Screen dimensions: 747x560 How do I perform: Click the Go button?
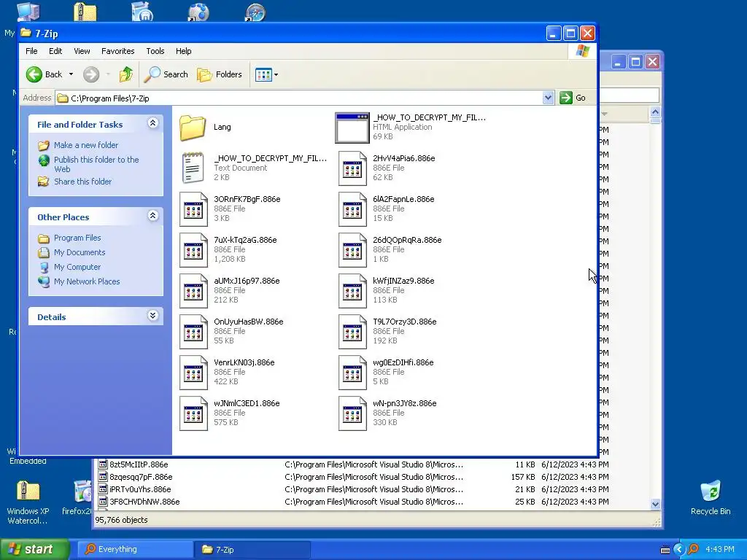click(x=573, y=98)
